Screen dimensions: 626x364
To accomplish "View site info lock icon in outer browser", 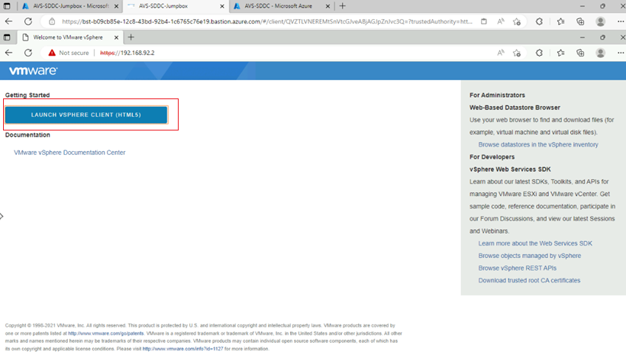I will (x=52, y=21).
